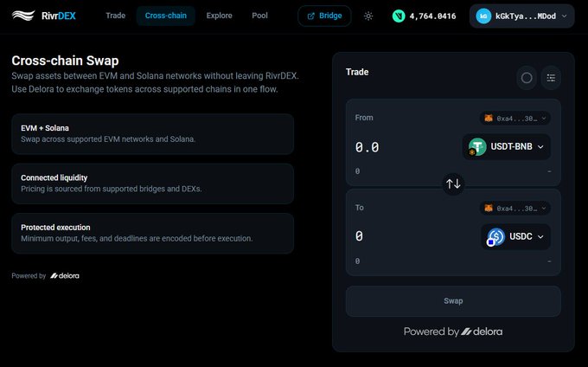Select the Connected liquidity card
The image size is (588, 367).
pos(153,183)
